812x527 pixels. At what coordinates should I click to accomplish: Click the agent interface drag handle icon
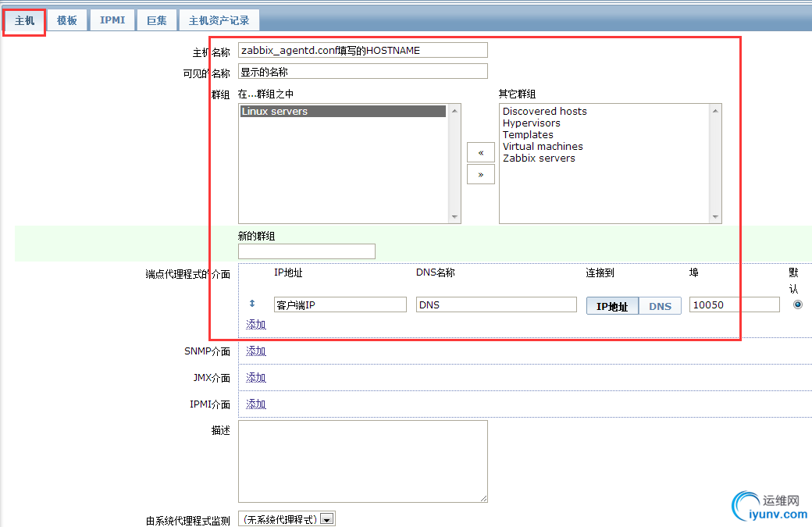coord(252,304)
